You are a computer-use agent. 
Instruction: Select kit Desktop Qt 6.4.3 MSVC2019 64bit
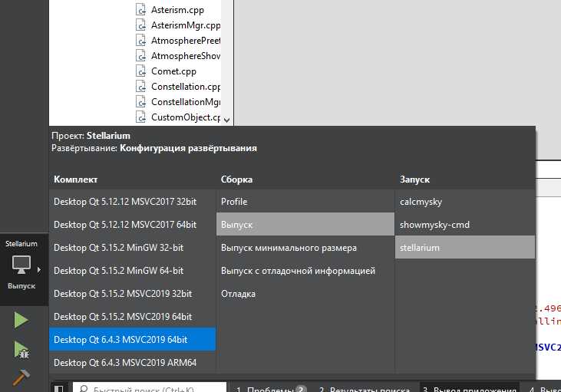(132, 339)
